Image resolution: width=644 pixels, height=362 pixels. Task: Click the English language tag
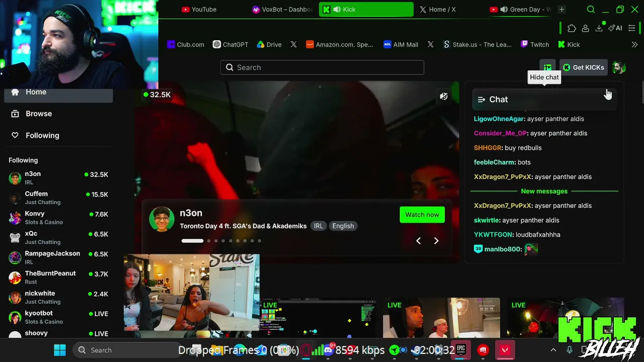[343, 226]
